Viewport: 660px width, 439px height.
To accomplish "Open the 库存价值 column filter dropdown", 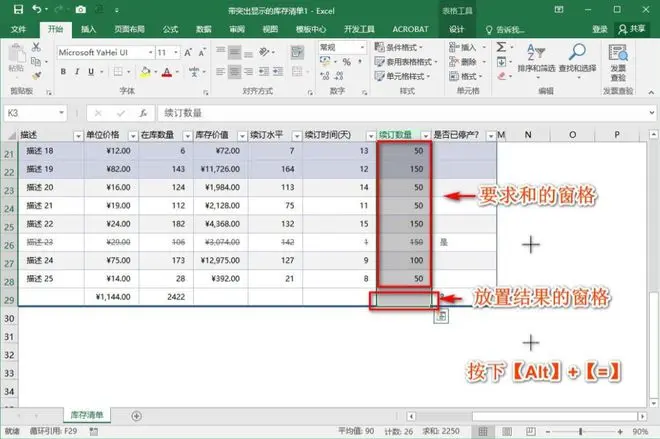I will tap(242, 136).
